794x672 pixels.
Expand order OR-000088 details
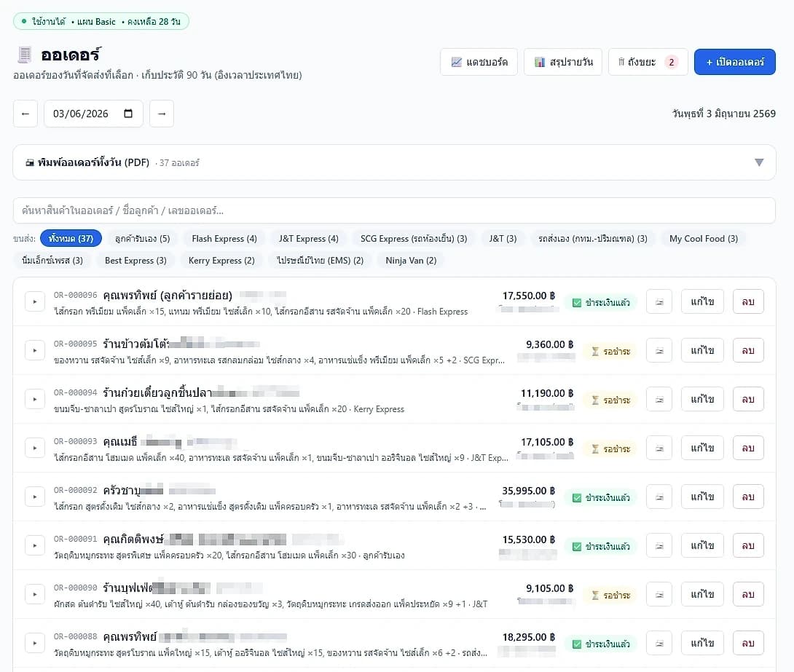(x=35, y=643)
